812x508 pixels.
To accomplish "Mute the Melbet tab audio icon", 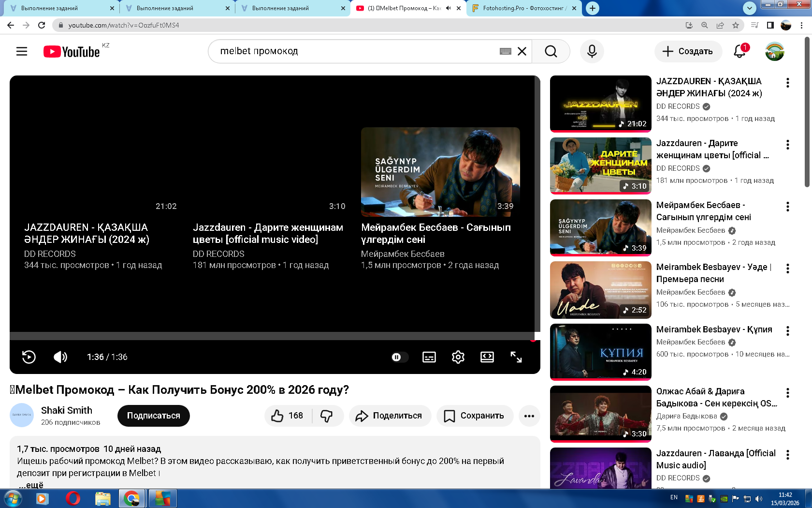I will click(x=448, y=8).
